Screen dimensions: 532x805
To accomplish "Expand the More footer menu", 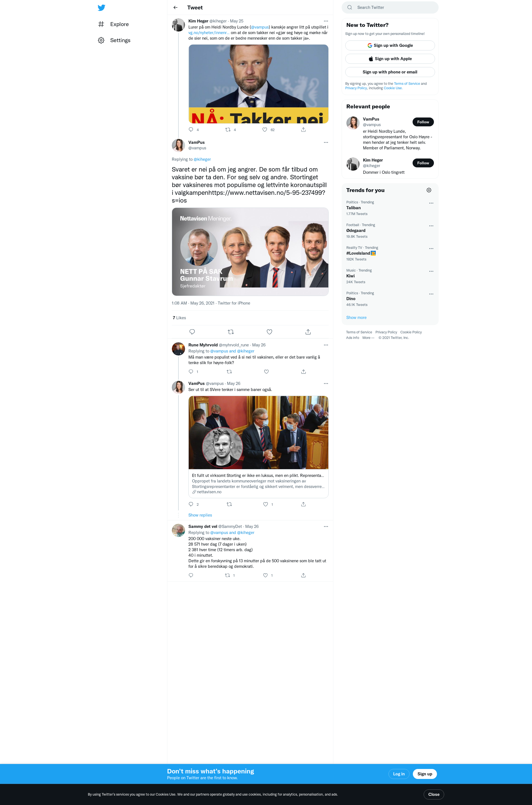I will pyautogui.click(x=368, y=338).
